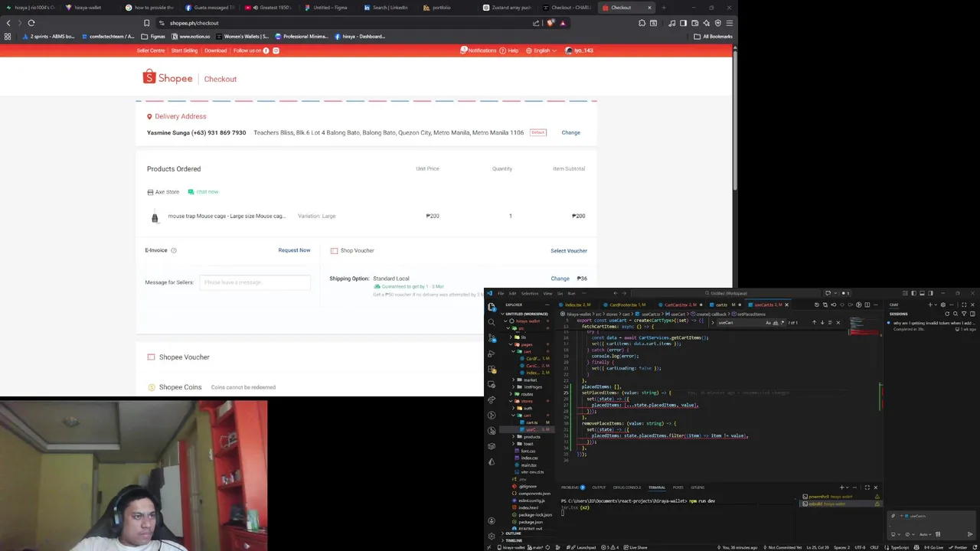This screenshot has width=980, height=551.
Task: Open Shopee Notifications bell
Action: tap(464, 51)
